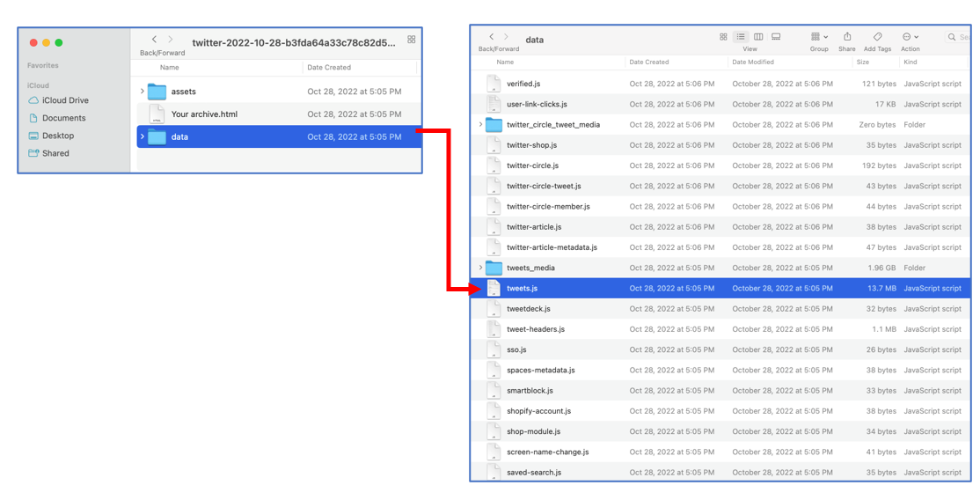980x500 pixels.
Task: Open the Group dropdown in data window
Action: pyautogui.click(x=819, y=37)
